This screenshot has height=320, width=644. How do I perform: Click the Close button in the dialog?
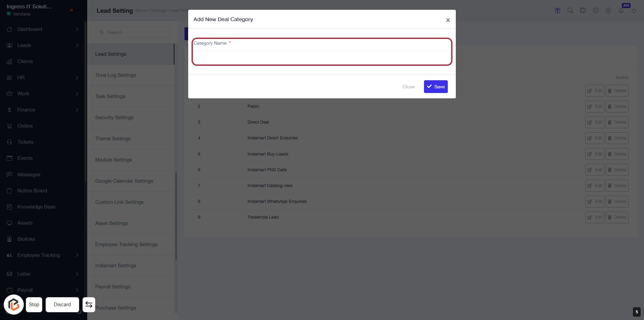click(409, 87)
